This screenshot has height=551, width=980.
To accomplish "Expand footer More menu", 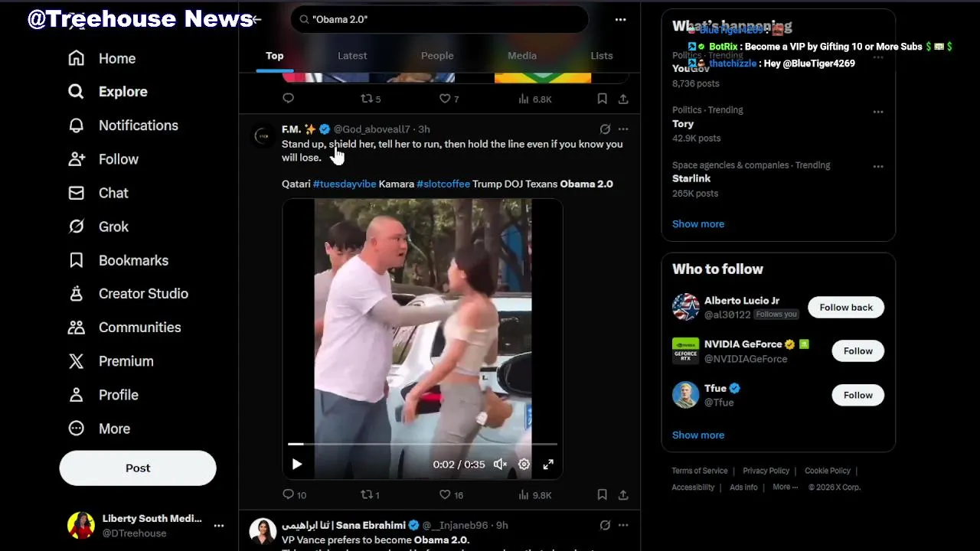I will 785,487.
